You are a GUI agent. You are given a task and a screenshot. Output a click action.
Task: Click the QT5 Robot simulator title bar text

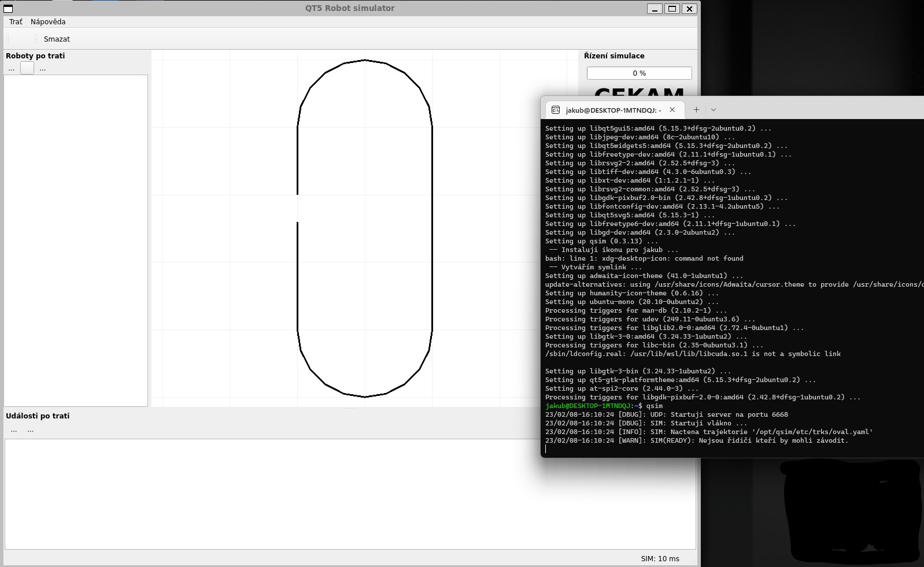tap(350, 8)
